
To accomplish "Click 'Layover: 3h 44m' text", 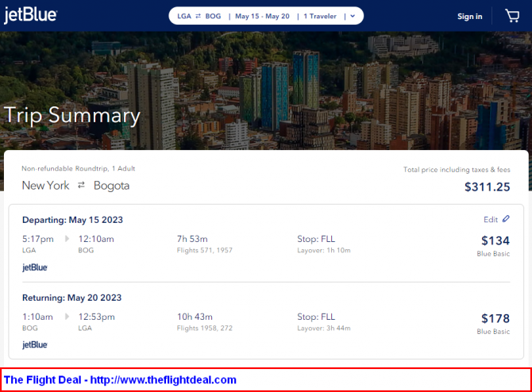I will 324,328.
